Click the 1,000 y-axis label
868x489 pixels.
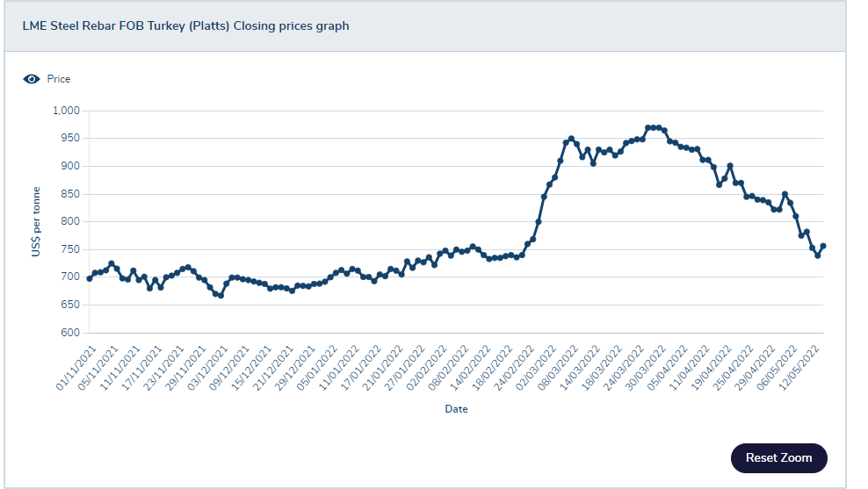[x=67, y=111]
